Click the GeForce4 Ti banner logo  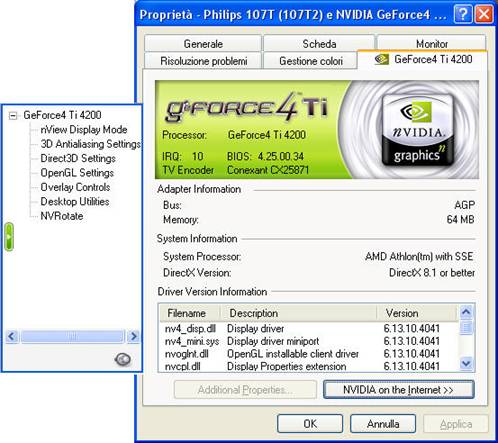coord(247,106)
